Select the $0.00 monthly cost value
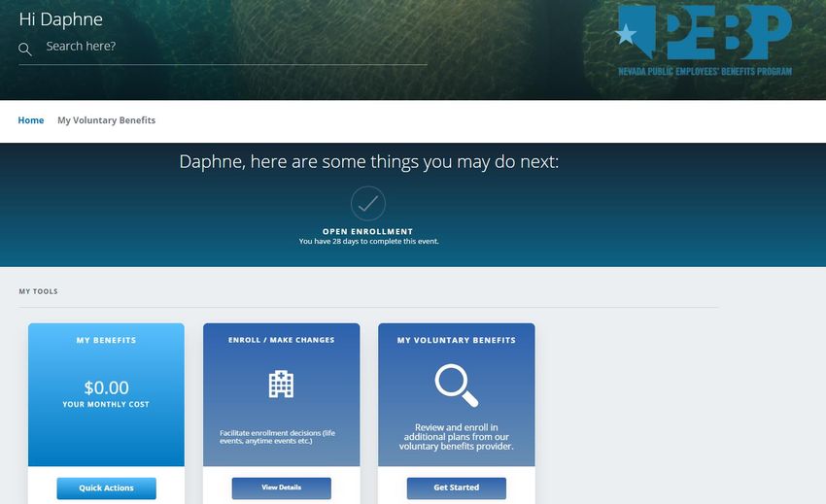The width and height of the screenshot is (826, 504). click(x=107, y=387)
